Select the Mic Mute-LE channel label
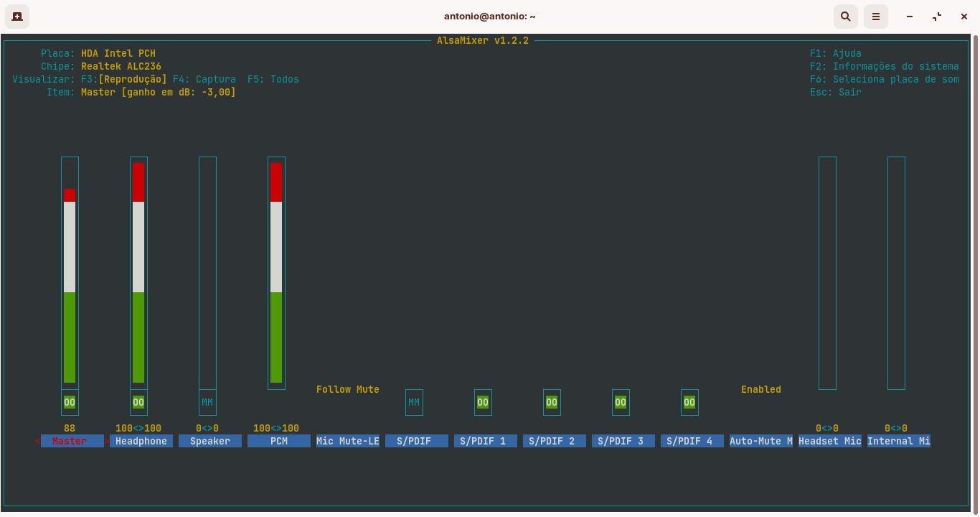Image resolution: width=980 pixels, height=517 pixels. click(348, 441)
